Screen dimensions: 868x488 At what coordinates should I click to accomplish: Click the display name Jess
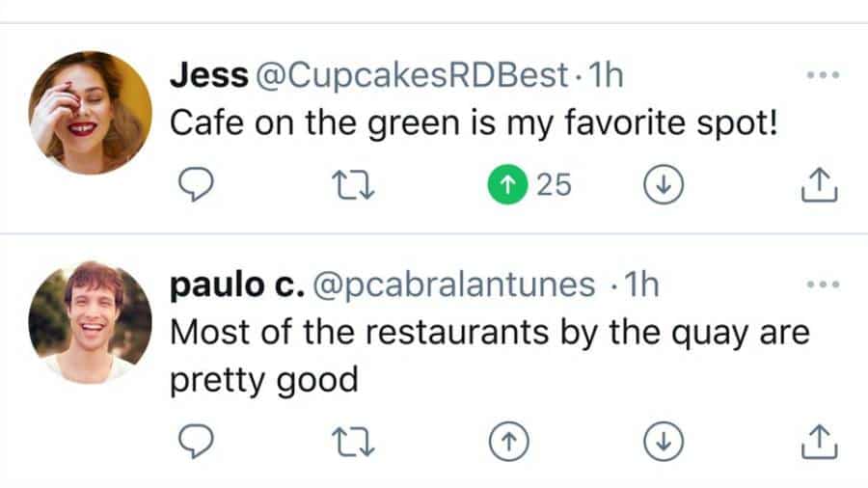[207, 77]
